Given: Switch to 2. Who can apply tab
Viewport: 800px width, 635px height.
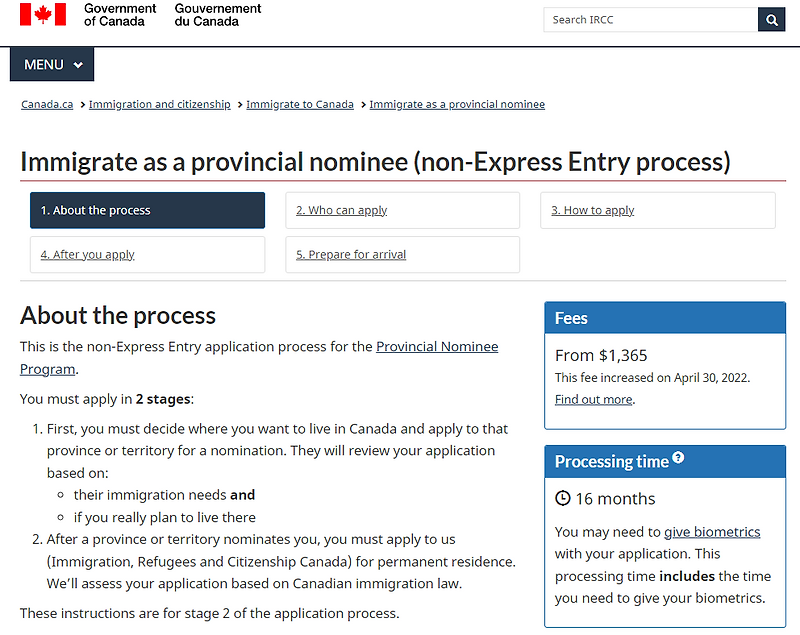Looking at the screenshot, I should [x=403, y=210].
